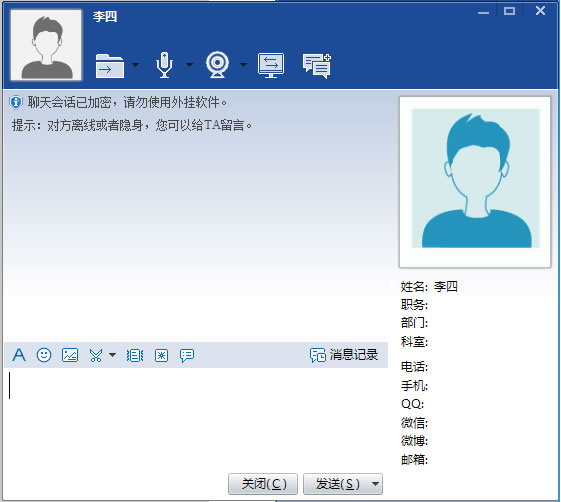This screenshot has height=502, width=561.
Task: Click the send file folder icon
Action: 110,66
